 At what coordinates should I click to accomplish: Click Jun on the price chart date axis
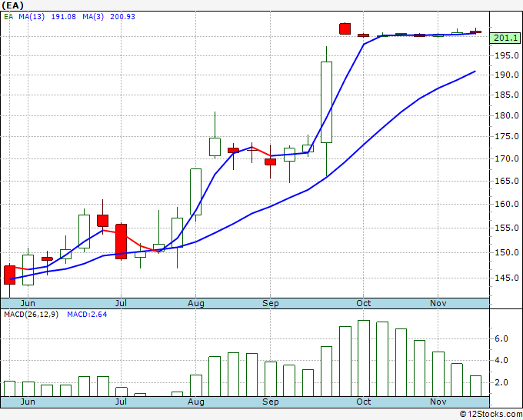click(28, 303)
